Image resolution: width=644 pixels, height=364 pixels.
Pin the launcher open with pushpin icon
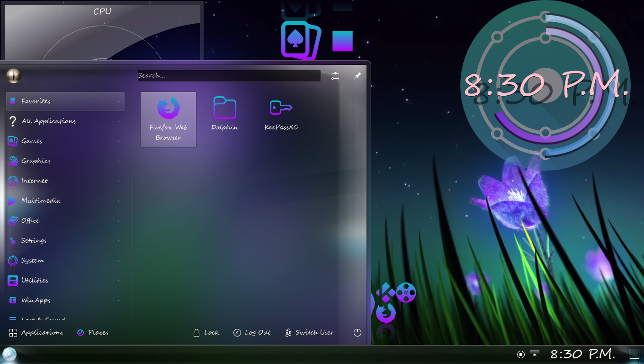click(x=358, y=76)
